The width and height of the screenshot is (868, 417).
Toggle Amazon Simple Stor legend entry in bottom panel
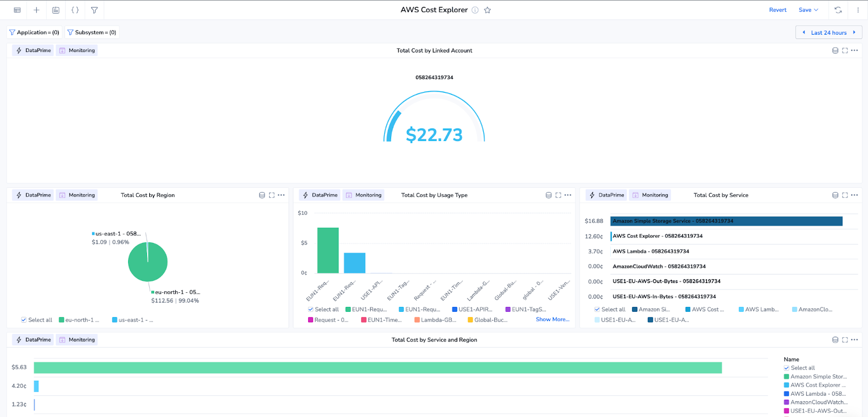click(x=815, y=376)
